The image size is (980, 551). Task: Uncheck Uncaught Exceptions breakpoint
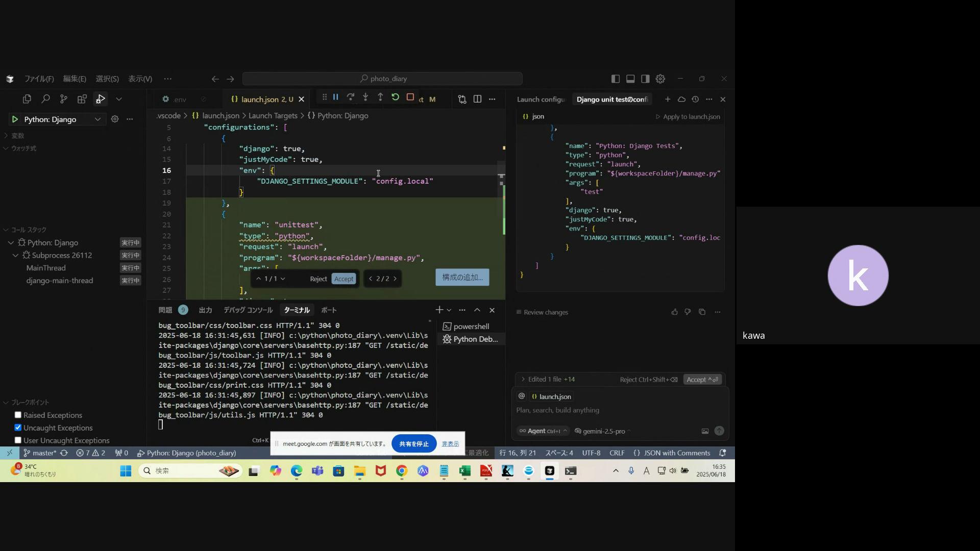point(18,428)
